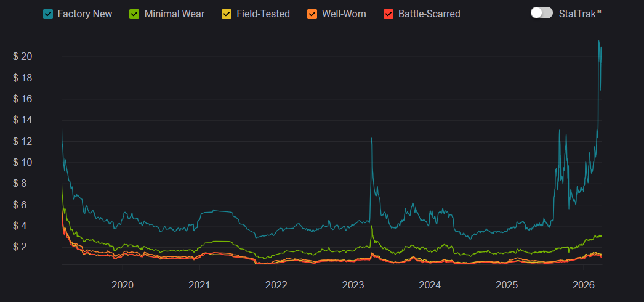
Task: Uncheck the red Battle-Scarred checkbox
Action: (x=388, y=14)
